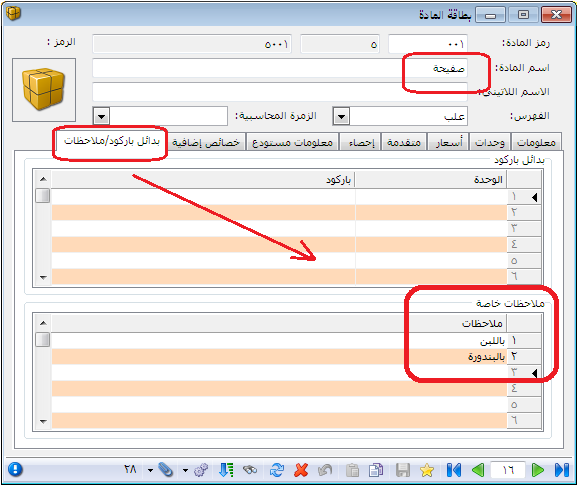Screen dimensions: 578x485
Task: Switch to the إحصاء tab
Action: click(x=361, y=142)
